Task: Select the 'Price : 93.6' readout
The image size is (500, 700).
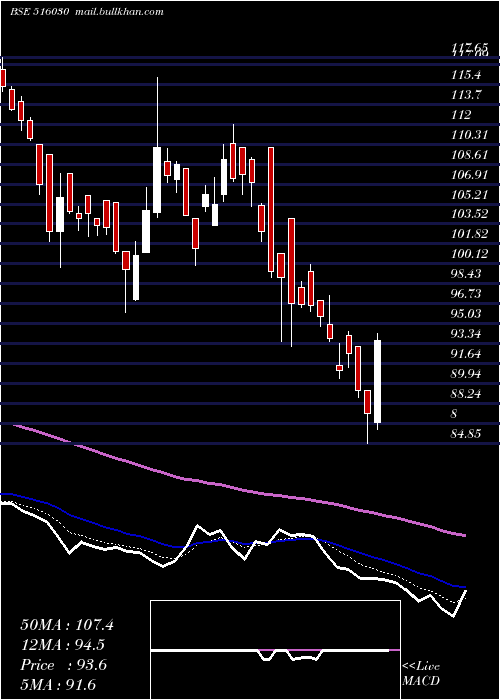Action: pos(63,665)
